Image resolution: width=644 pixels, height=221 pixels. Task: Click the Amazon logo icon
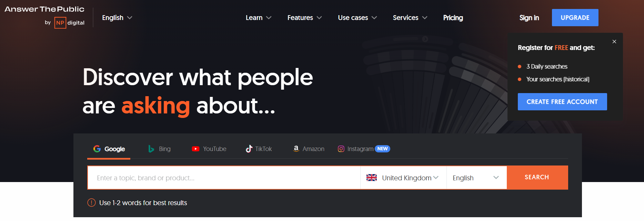pyautogui.click(x=296, y=149)
